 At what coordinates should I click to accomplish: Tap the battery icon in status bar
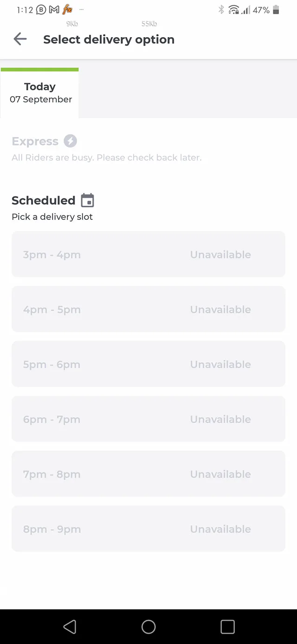pos(276,10)
